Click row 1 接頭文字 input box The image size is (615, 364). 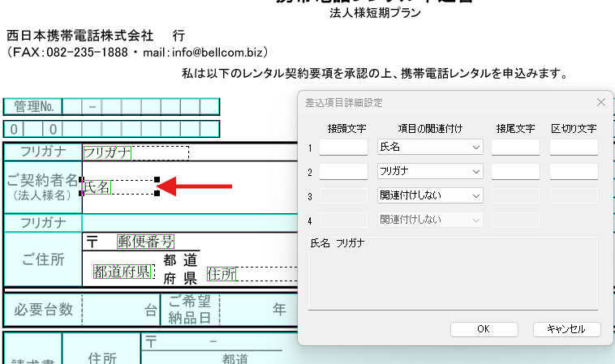pyautogui.click(x=343, y=148)
